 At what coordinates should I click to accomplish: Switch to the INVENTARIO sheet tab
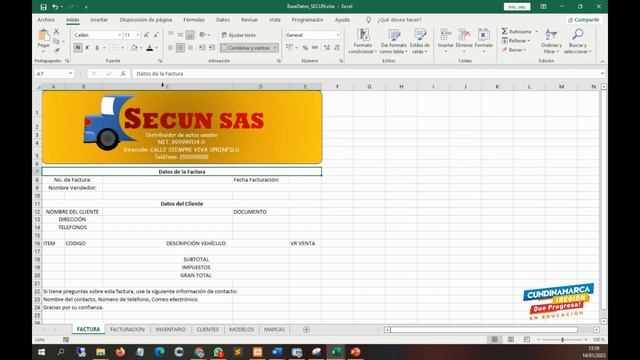coord(171,329)
